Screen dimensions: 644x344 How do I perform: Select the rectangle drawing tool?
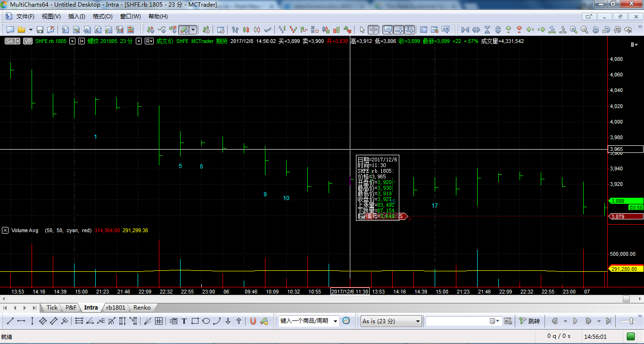tap(195, 321)
